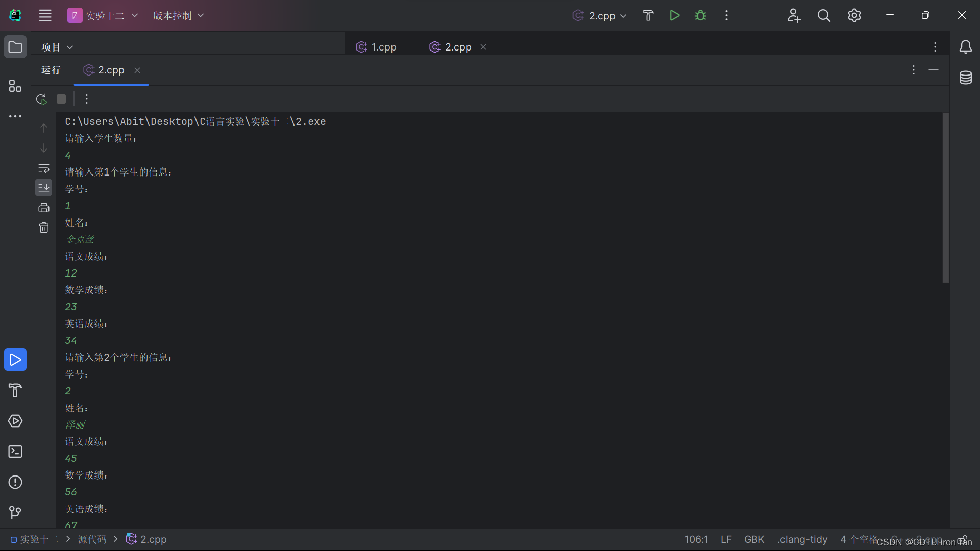The width and height of the screenshot is (980, 551).
Task: Expand the 实验十二 project dropdown
Action: (104, 16)
